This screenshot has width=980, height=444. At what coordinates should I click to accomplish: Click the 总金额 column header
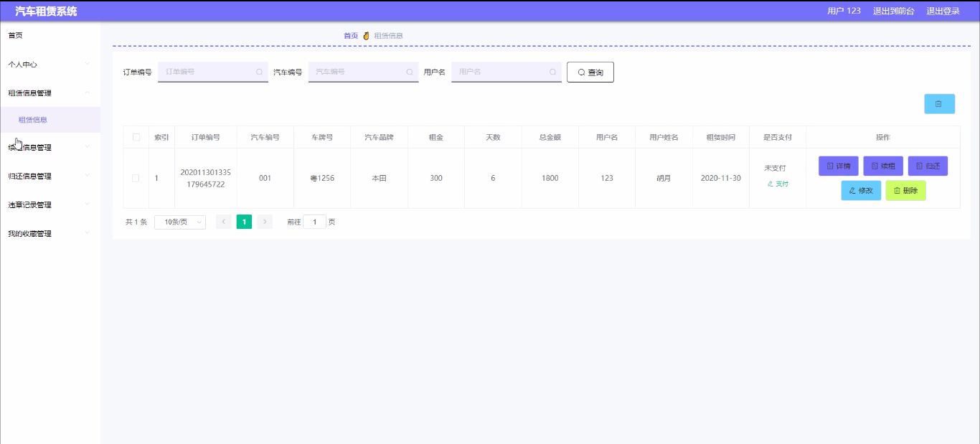550,137
